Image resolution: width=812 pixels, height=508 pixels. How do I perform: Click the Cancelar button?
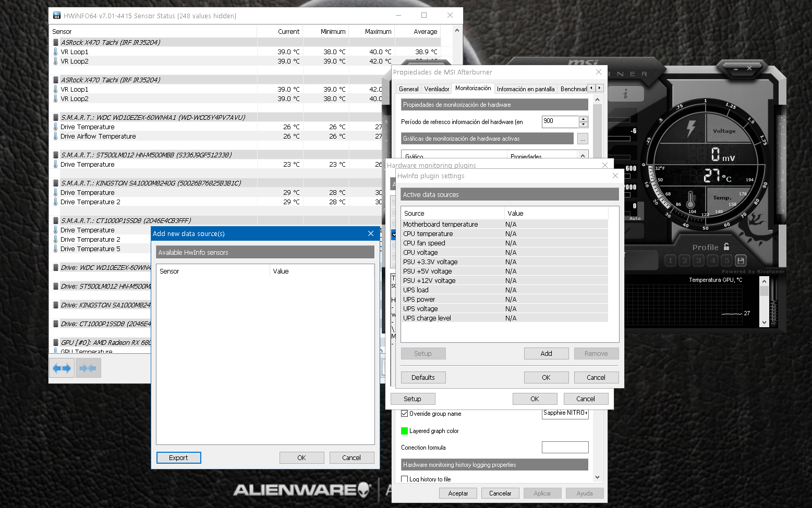pos(500,493)
